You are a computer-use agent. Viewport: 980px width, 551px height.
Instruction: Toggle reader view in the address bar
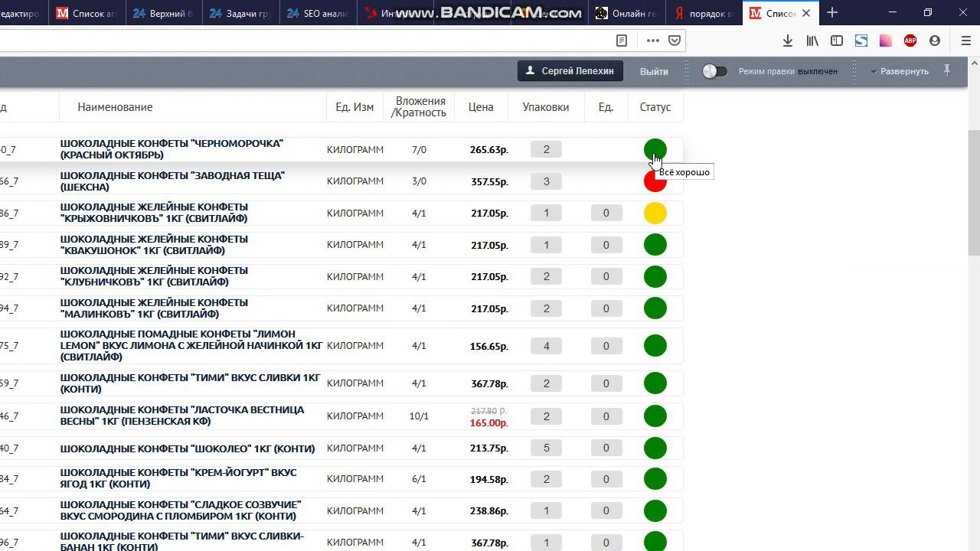[x=622, y=41]
